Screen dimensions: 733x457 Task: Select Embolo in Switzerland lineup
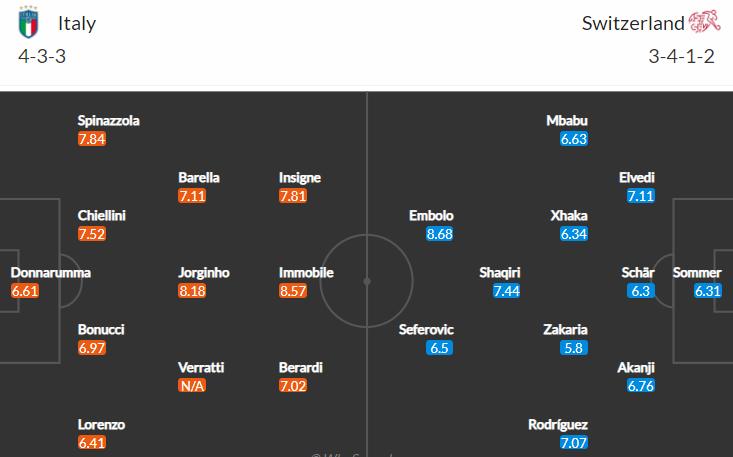click(x=431, y=215)
